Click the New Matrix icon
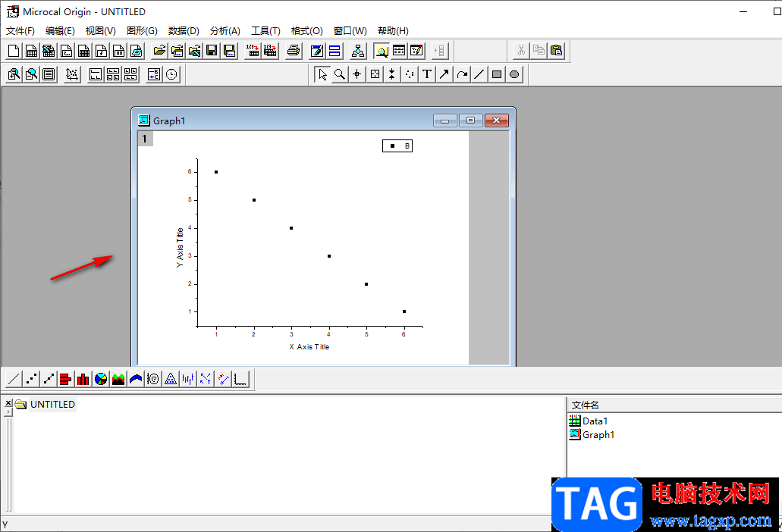This screenshot has height=532, width=782. click(83, 51)
